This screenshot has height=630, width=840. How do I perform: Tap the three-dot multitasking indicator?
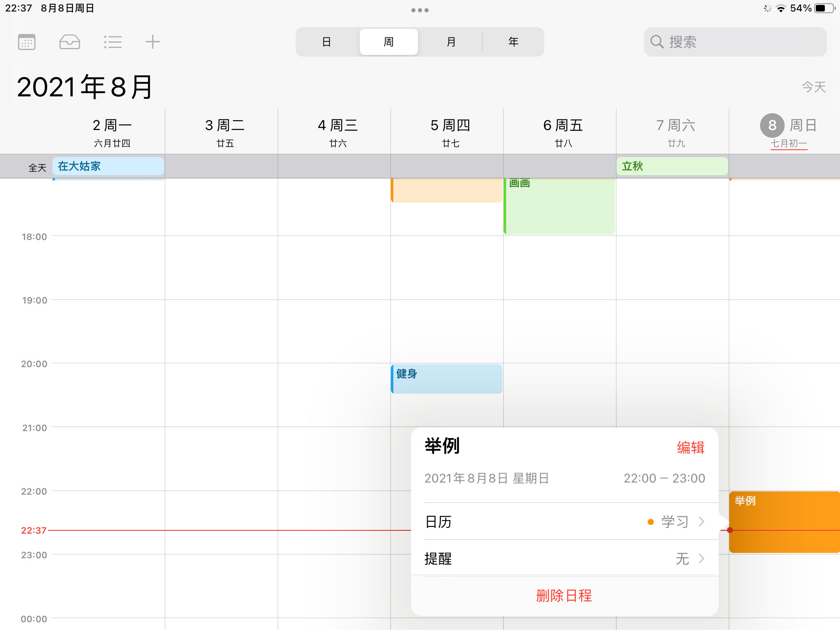[420, 10]
